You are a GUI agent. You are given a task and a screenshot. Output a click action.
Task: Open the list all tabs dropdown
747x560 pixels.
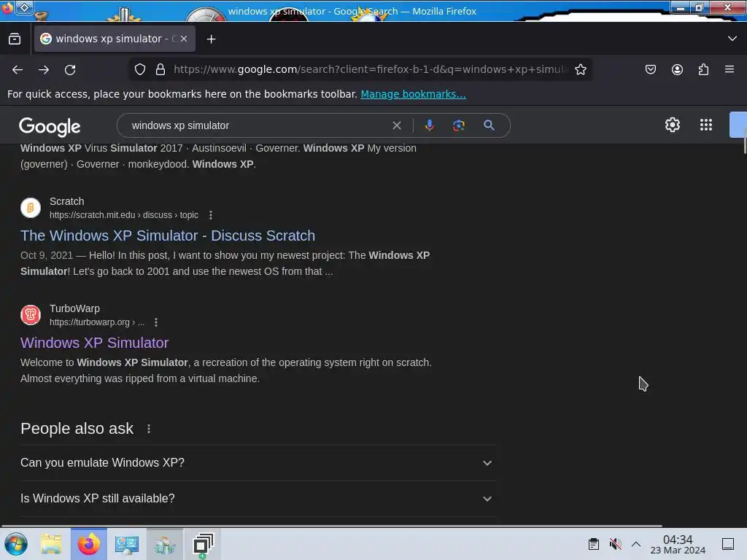coord(732,39)
